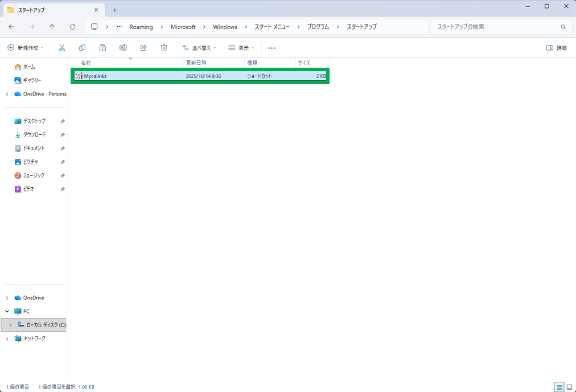
Task: Open the 並べ替え sort dropdown
Action: pos(199,48)
